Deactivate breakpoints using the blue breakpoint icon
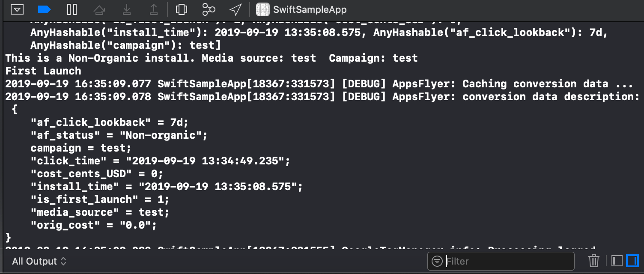The height and width of the screenshot is (274, 644). (x=44, y=9)
